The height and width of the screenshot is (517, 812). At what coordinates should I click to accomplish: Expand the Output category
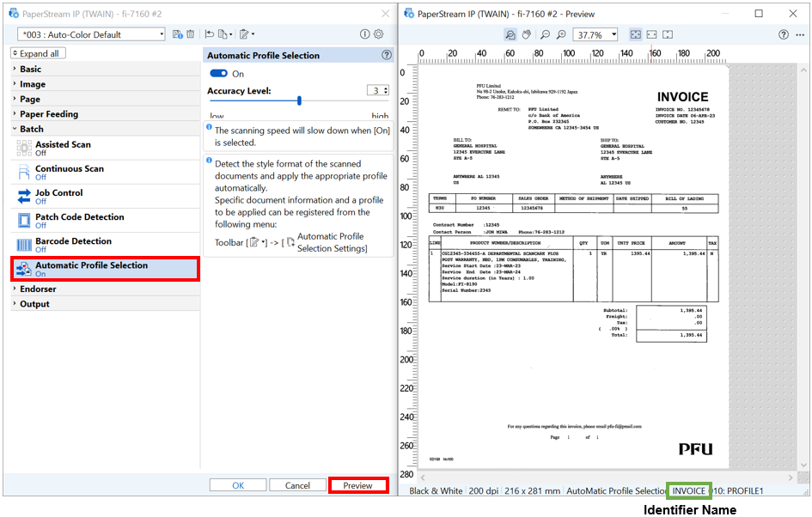point(105,304)
